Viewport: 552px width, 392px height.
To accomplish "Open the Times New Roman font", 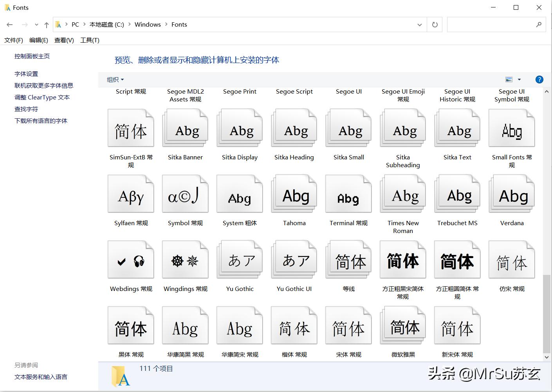I will [402, 193].
